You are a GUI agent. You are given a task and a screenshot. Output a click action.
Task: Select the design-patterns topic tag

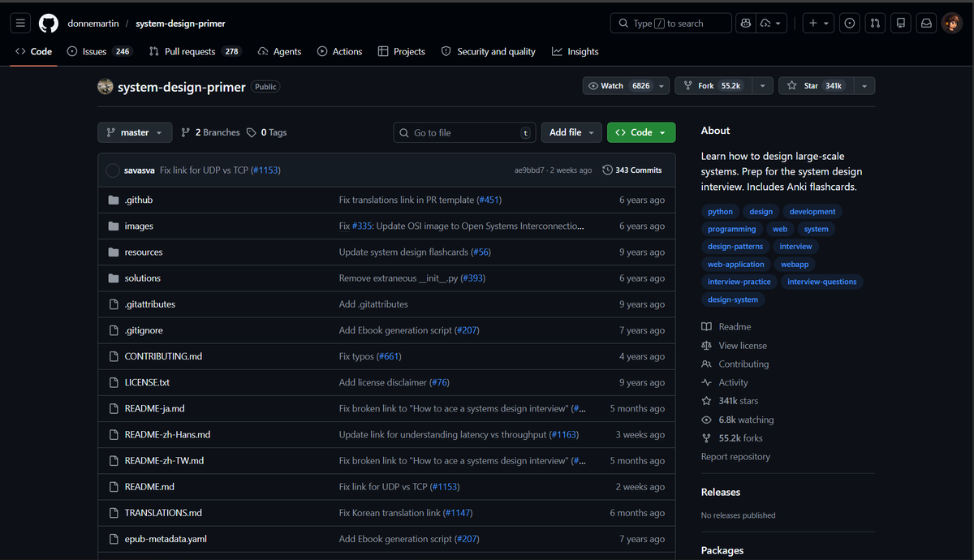pyautogui.click(x=735, y=247)
